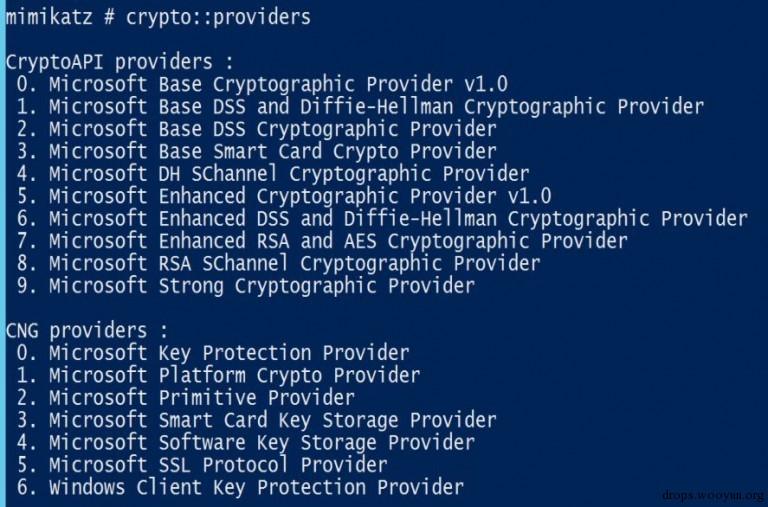The width and height of the screenshot is (768, 507).
Task: Click the mimikatz crypto::providers command line
Action: point(158,17)
